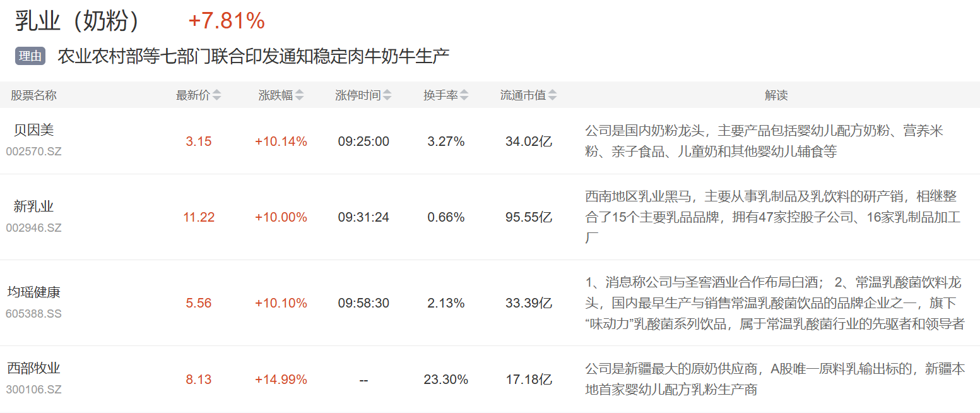Screen dimensions: 980x413
Task: Click 西部牧业 gain value +14.99%
Action: 281,380
